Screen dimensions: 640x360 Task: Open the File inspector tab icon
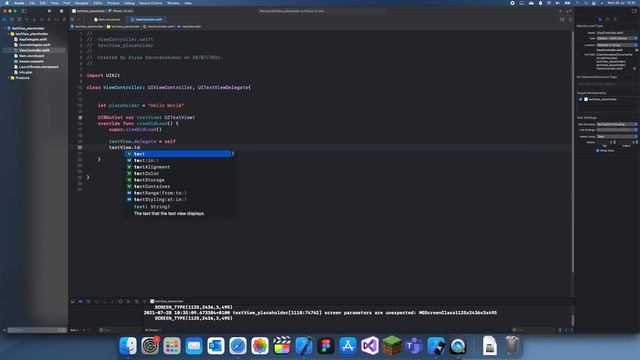(600, 19)
